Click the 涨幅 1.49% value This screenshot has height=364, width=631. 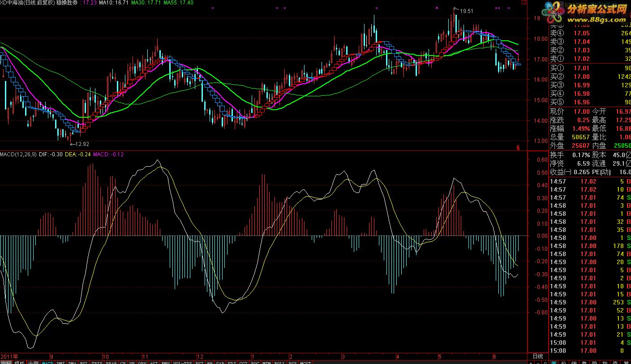(x=581, y=128)
